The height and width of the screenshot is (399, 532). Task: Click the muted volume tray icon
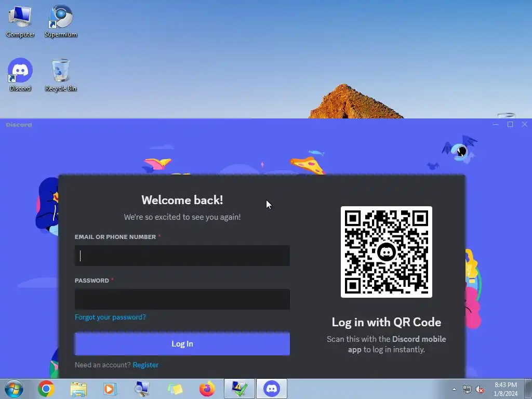pos(480,389)
